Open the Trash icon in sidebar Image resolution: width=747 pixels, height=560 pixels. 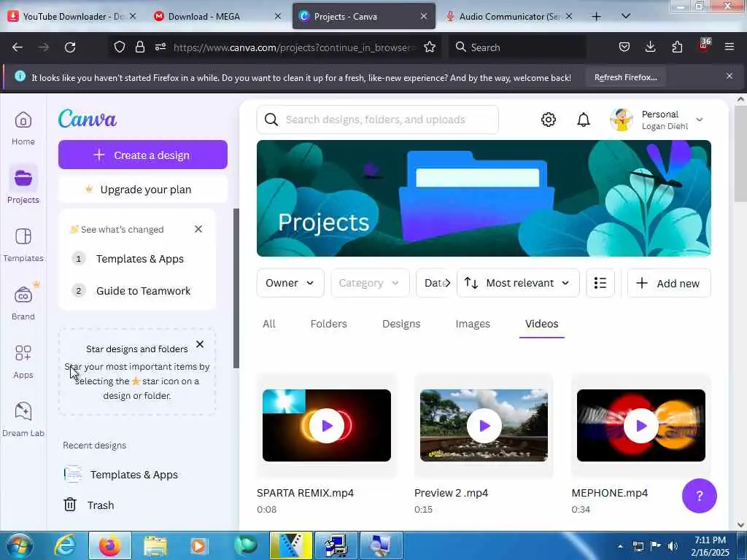click(x=70, y=505)
